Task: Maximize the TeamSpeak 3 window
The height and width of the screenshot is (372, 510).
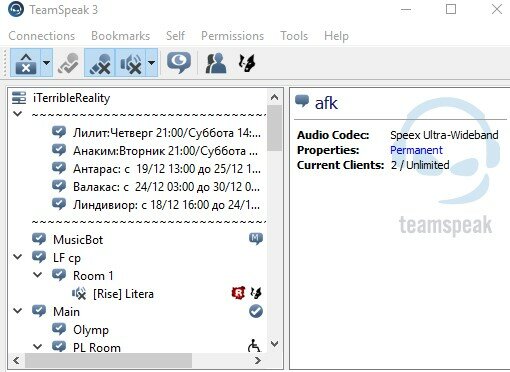Action: point(451,9)
